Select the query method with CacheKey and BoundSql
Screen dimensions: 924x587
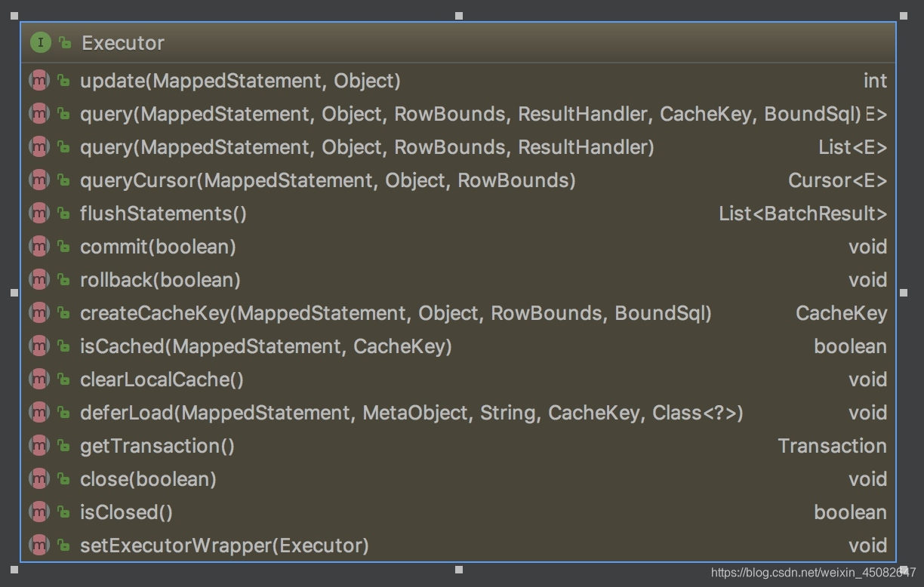coord(470,114)
